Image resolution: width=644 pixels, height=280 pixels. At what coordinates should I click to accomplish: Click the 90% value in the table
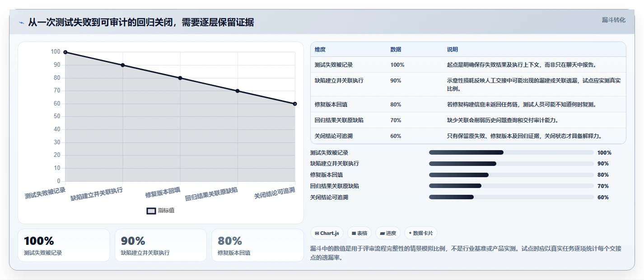point(396,81)
